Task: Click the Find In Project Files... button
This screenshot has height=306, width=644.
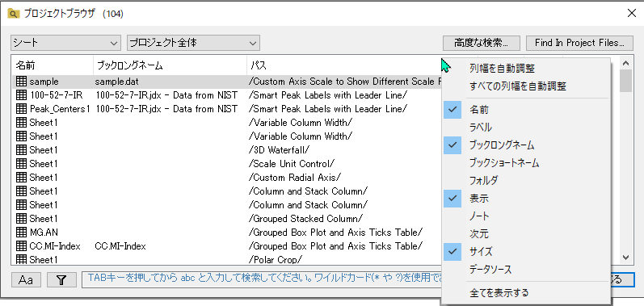Action: [x=579, y=43]
